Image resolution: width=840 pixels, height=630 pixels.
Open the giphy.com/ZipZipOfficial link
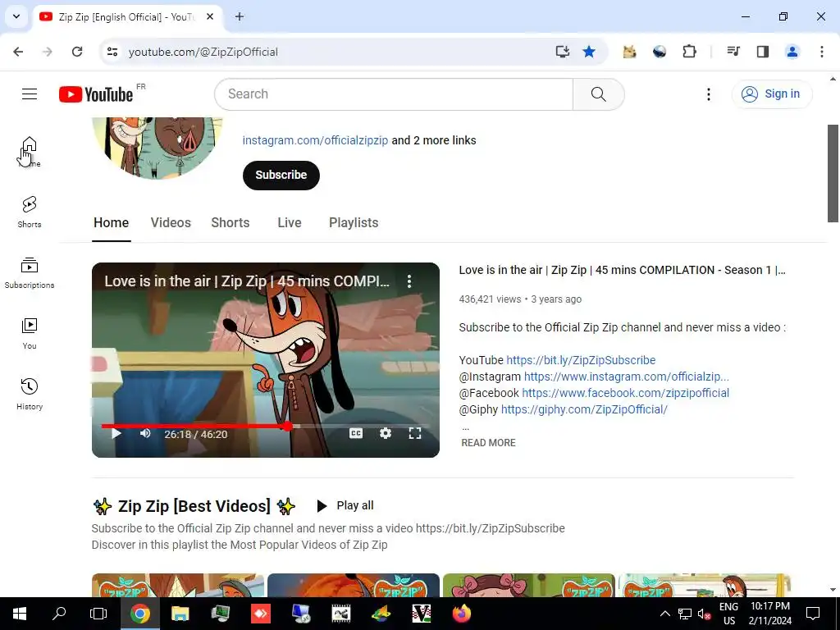pos(584,409)
